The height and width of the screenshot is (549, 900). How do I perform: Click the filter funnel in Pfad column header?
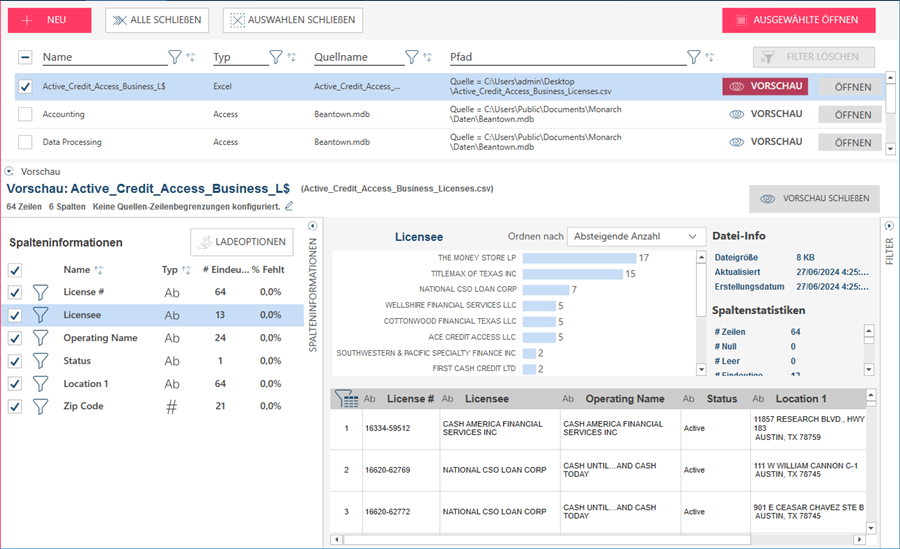[693, 57]
